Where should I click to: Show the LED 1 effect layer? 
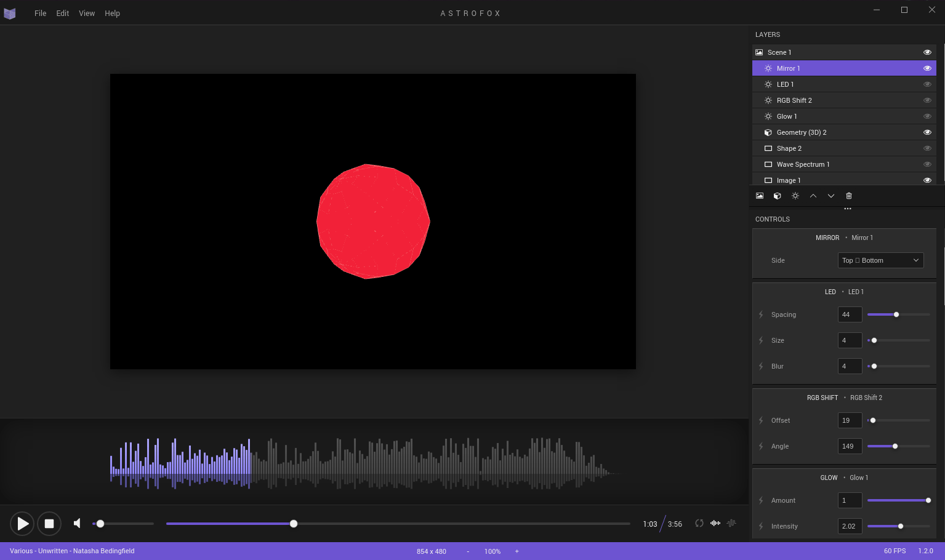(927, 84)
